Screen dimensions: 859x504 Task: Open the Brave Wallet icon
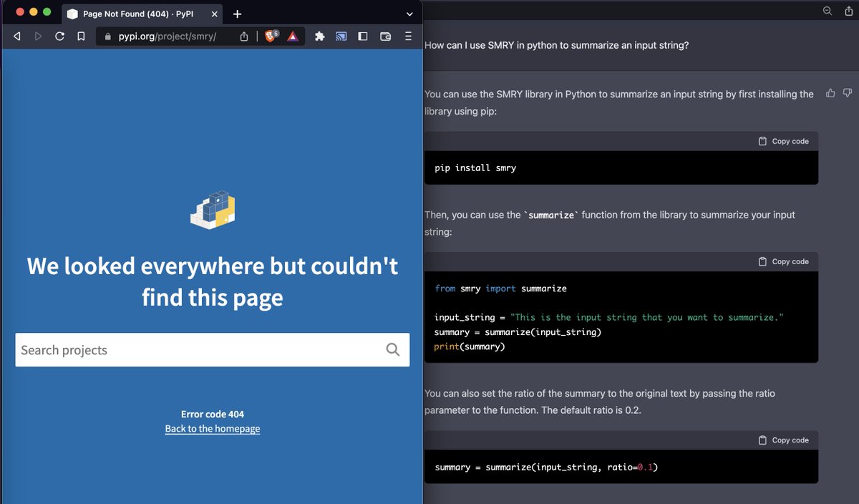tap(385, 36)
